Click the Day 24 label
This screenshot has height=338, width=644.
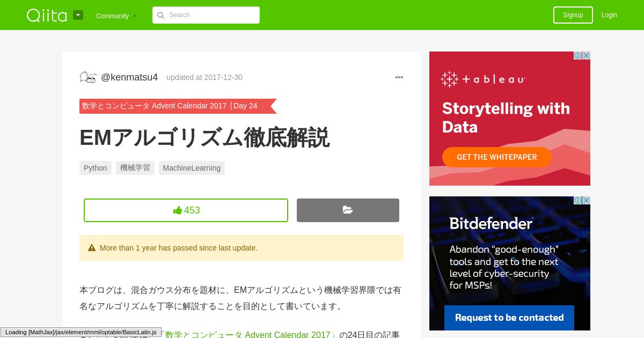coord(245,106)
